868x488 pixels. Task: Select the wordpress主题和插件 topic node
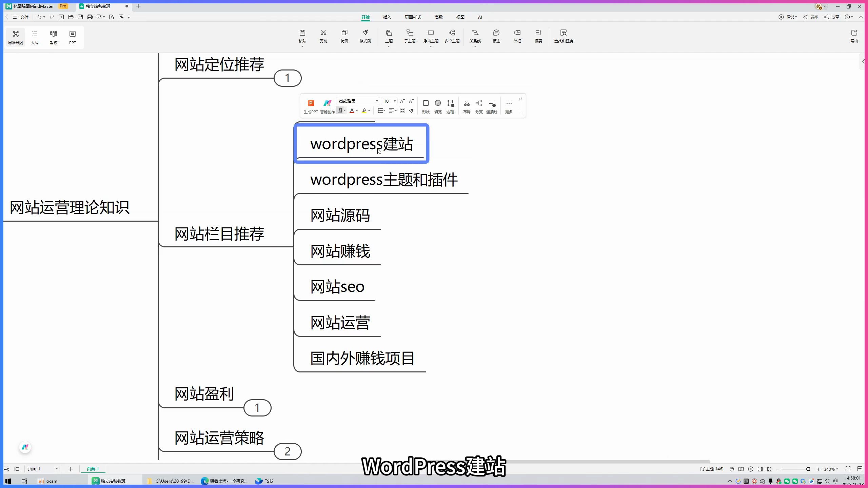(x=384, y=180)
